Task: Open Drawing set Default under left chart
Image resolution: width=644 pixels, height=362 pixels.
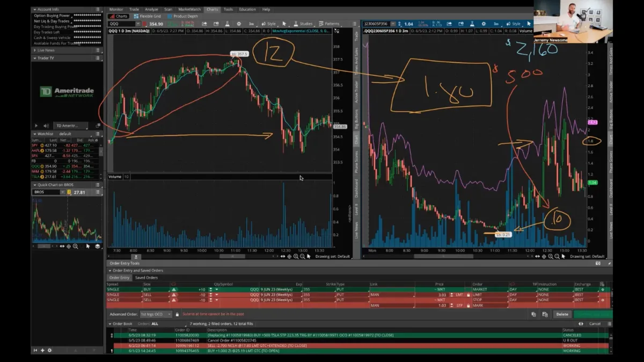Action: click(x=333, y=256)
